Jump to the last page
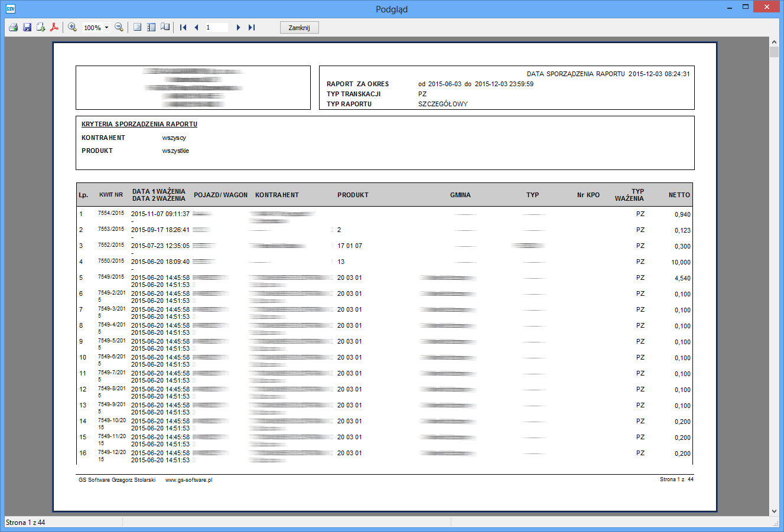The height and width of the screenshot is (532, 784). pos(252,27)
